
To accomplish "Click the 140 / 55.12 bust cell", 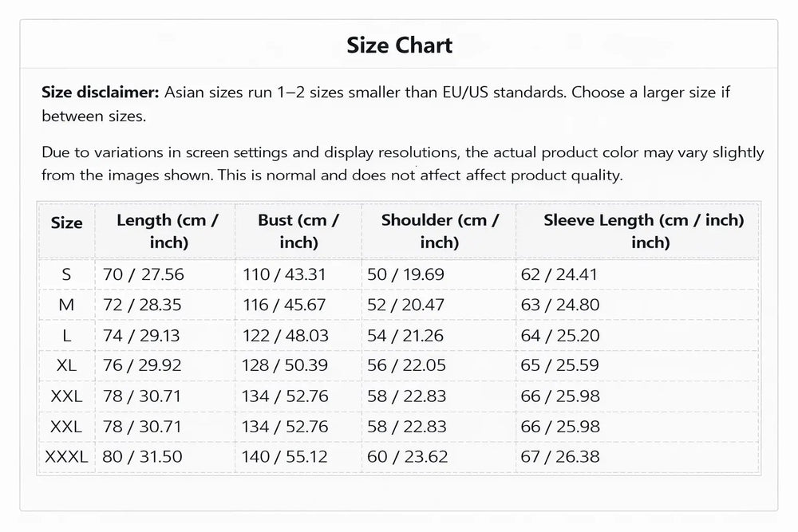I will pos(284,457).
